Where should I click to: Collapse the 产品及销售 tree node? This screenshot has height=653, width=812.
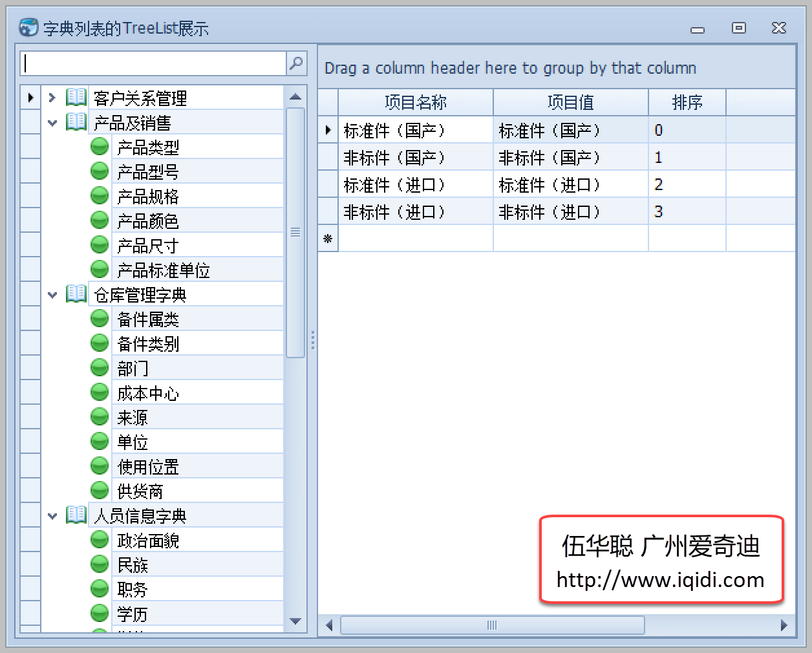[x=52, y=123]
